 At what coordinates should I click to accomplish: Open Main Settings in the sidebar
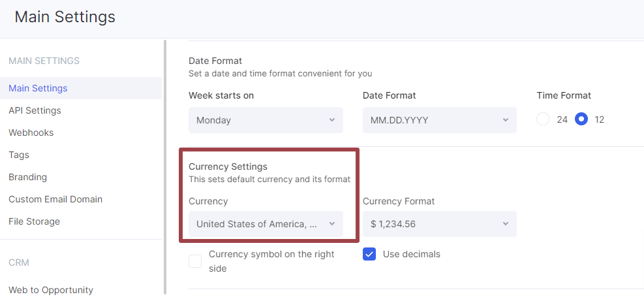pyautogui.click(x=38, y=88)
